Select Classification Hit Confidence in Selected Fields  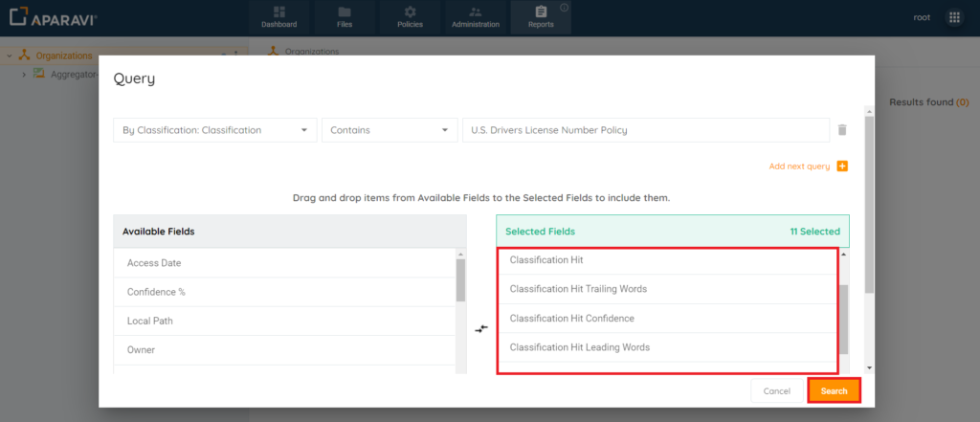[571, 319]
